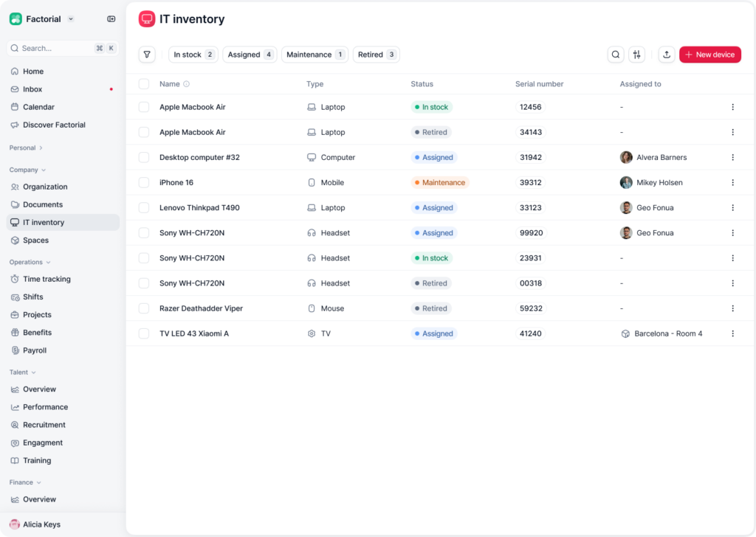Screen dimensions: 756x537
Task: Collapse the Talent section
Action: pos(23,373)
